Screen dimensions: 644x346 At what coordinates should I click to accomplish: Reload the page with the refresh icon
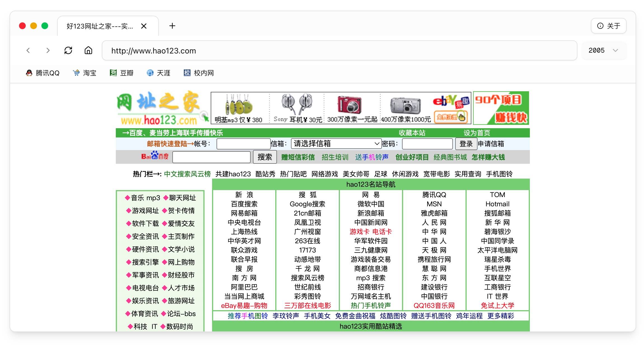(x=68, y=50)
